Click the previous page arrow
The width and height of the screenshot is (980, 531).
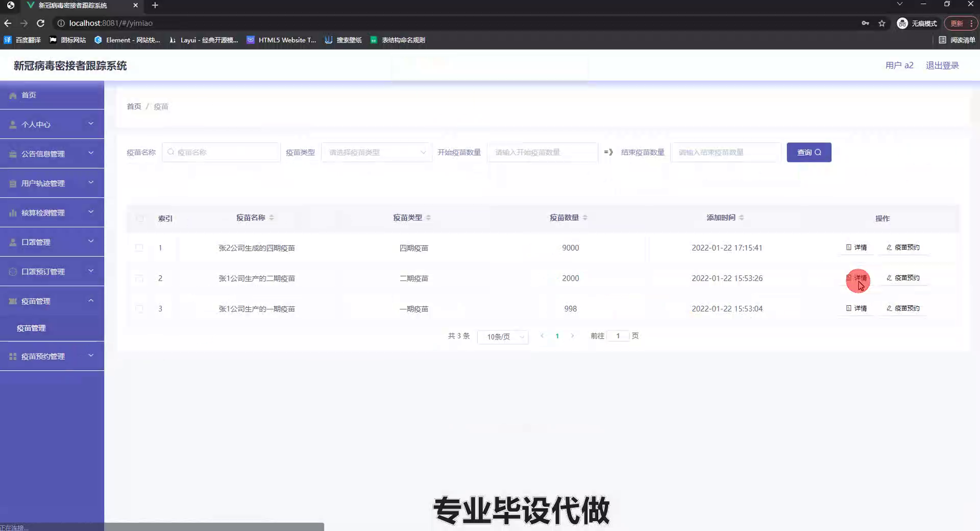[542, 336]
